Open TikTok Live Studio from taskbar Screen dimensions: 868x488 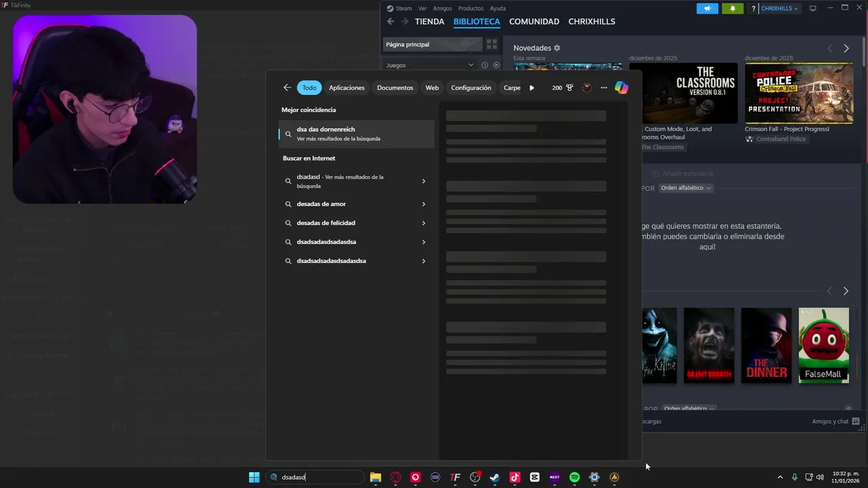click(515, 477)
